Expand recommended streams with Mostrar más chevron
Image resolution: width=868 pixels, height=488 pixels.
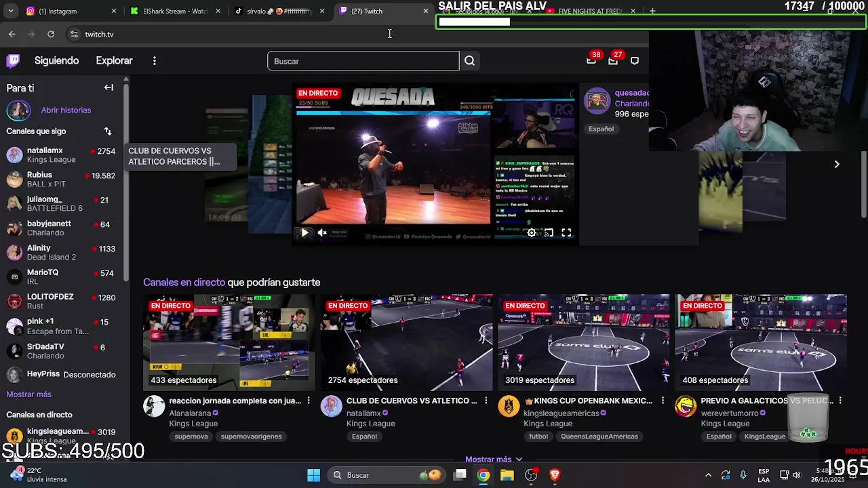click(x=494, y=459)
